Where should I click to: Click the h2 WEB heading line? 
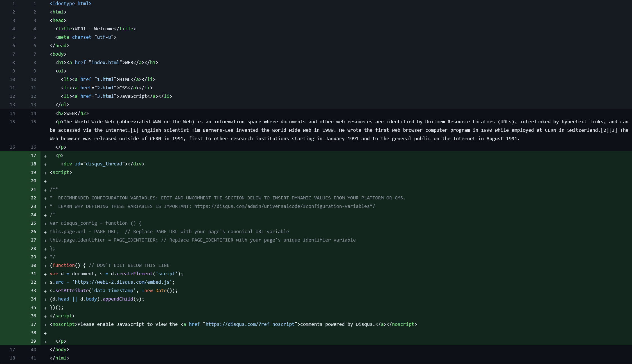[x=72, y=113]
